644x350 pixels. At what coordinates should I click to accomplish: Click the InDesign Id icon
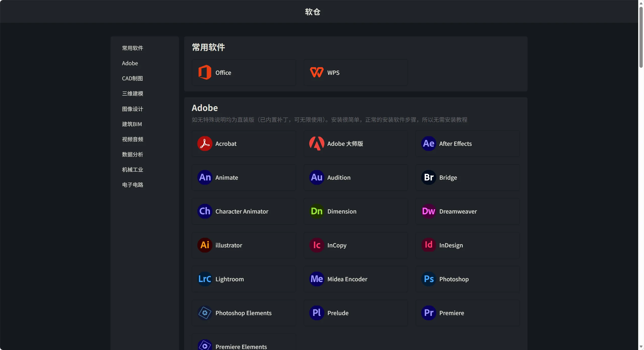tap(428, 245)
